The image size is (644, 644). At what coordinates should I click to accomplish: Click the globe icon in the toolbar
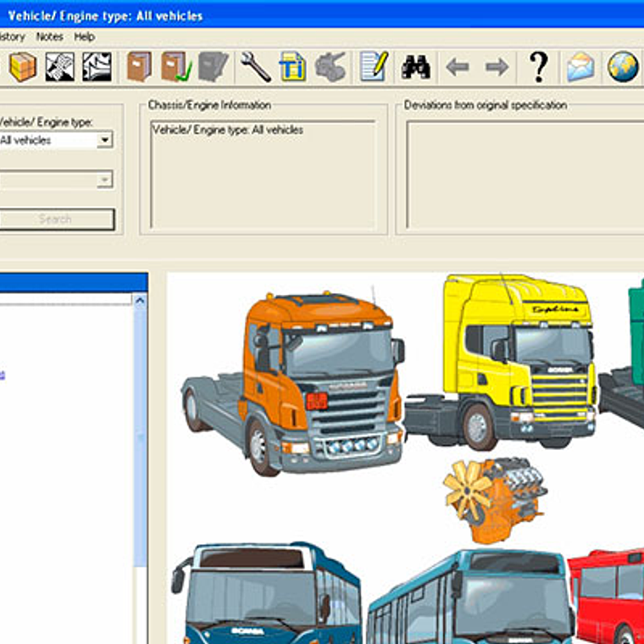[x=623, y=67]
